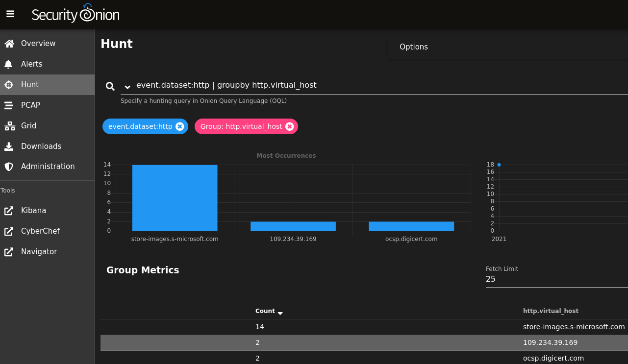
Task: Click the Navigator external link icon
Action: pos(9,252)
